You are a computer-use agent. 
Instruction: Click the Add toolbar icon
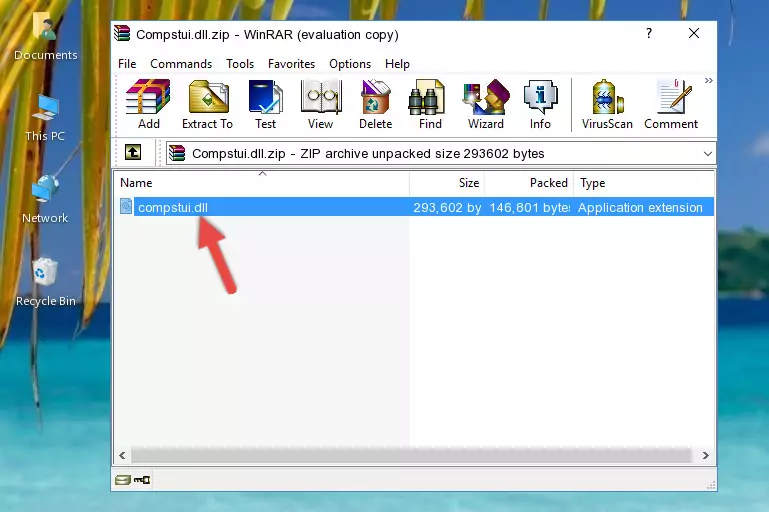(148, 104)
